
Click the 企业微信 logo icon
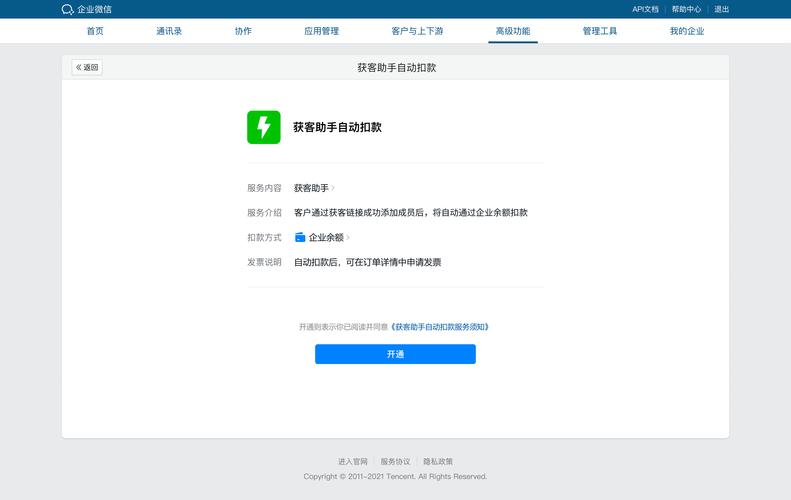click(68, 10)
